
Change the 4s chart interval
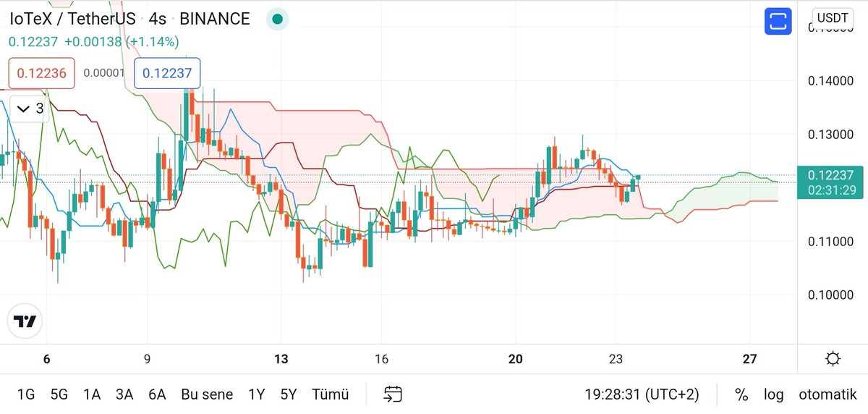[x=158, y=19]
